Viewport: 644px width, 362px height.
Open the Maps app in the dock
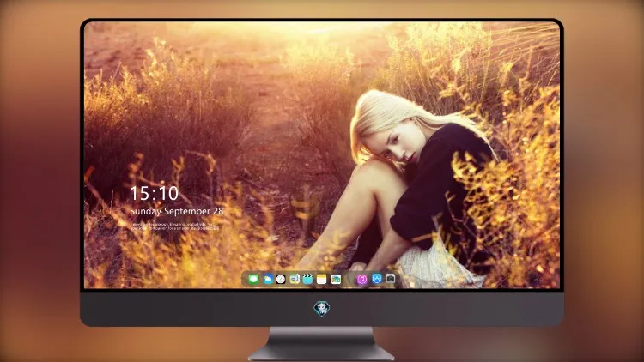pyautogui.click(x=294, y=279)
